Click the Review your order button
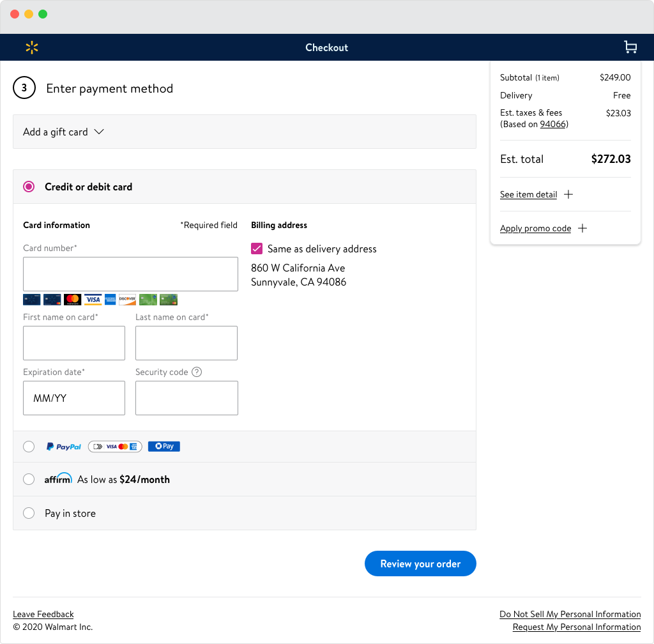 point(420,563)
